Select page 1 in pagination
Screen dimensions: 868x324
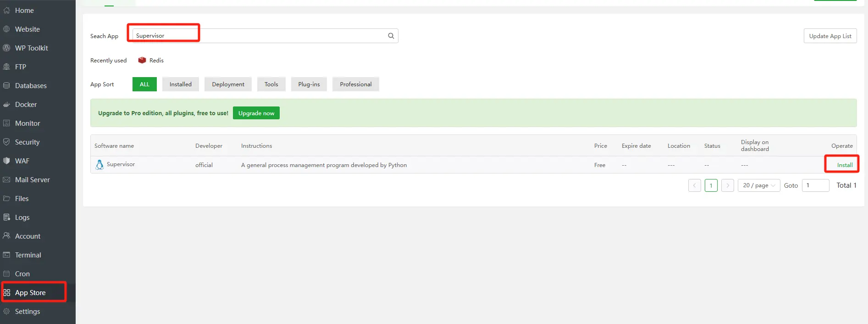[x=711, y=185]
